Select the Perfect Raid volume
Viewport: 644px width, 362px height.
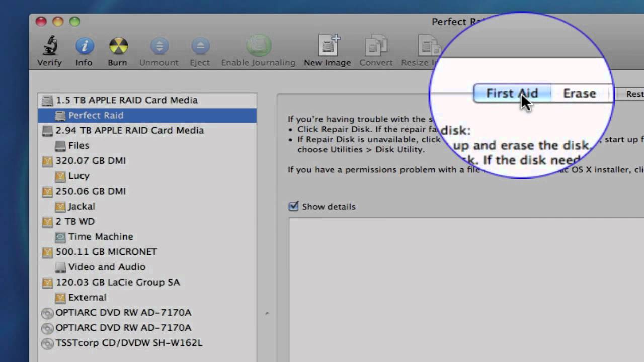pos(147,115)
